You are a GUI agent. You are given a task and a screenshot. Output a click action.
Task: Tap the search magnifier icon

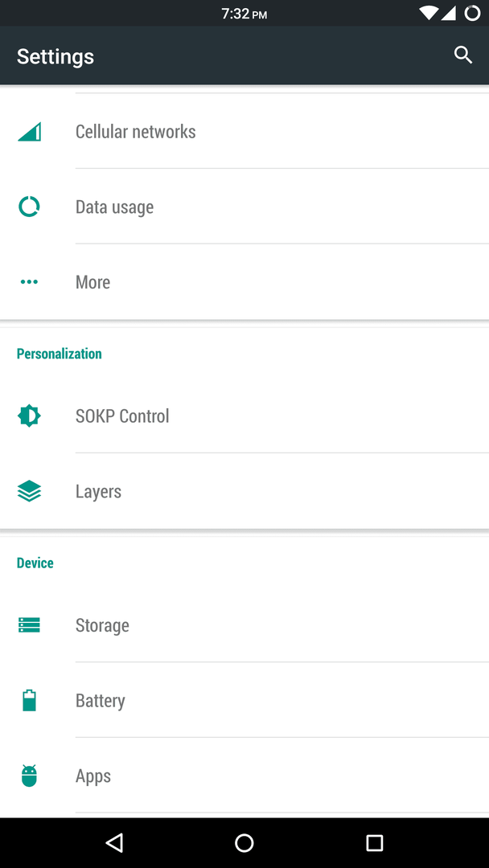[463, 55]
